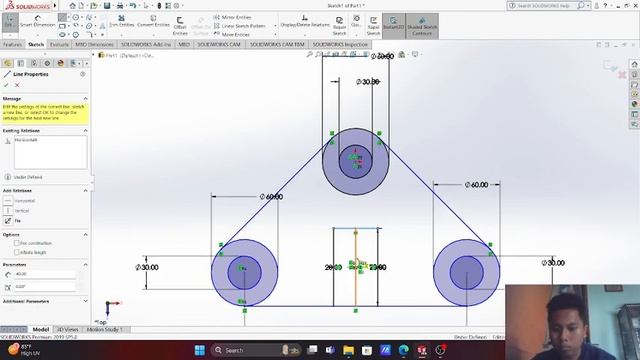Collapse the Existing Relations section
The image size is (640, 360).
click(85, 131)
